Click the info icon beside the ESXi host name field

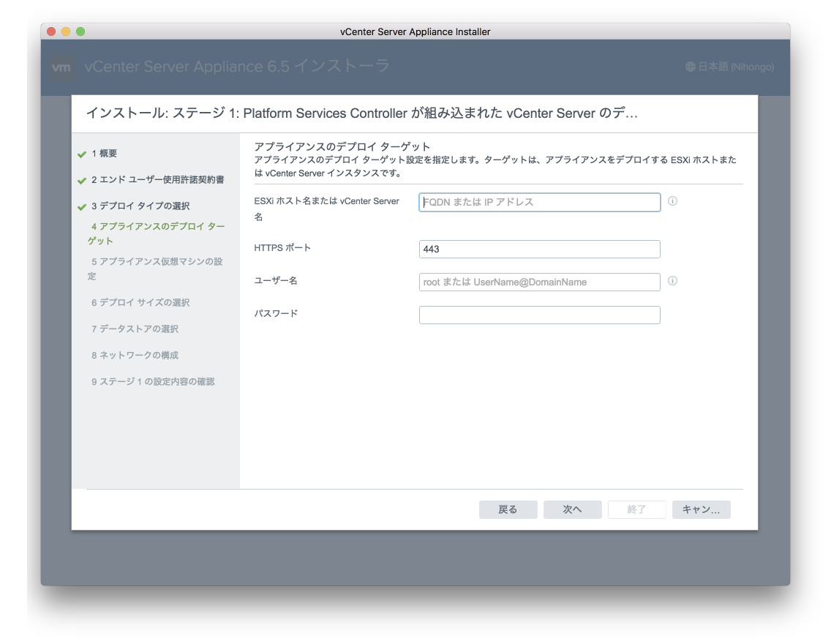[x=672, y=202]
